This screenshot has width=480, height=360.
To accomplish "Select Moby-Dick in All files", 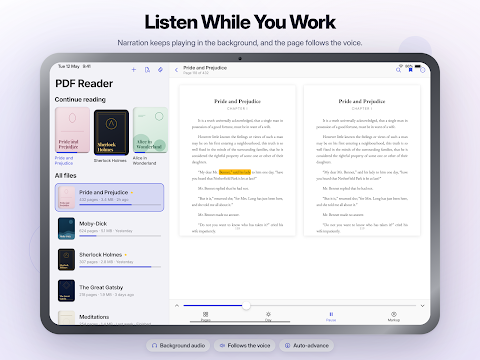I will tap(109, 228).
